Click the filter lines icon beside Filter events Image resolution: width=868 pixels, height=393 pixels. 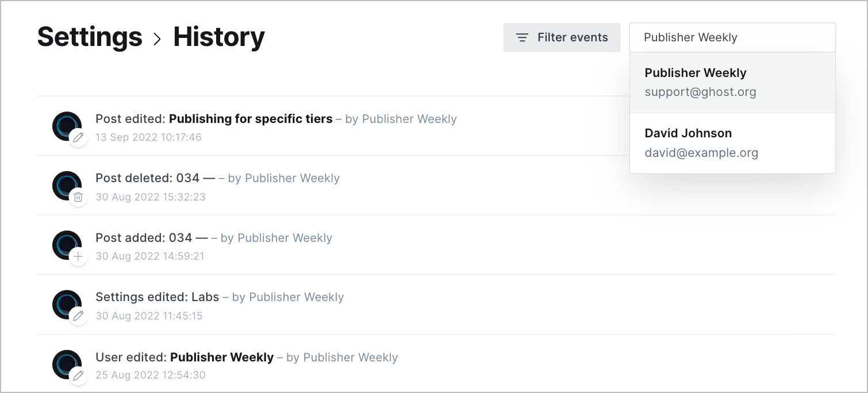pos(522,38)
